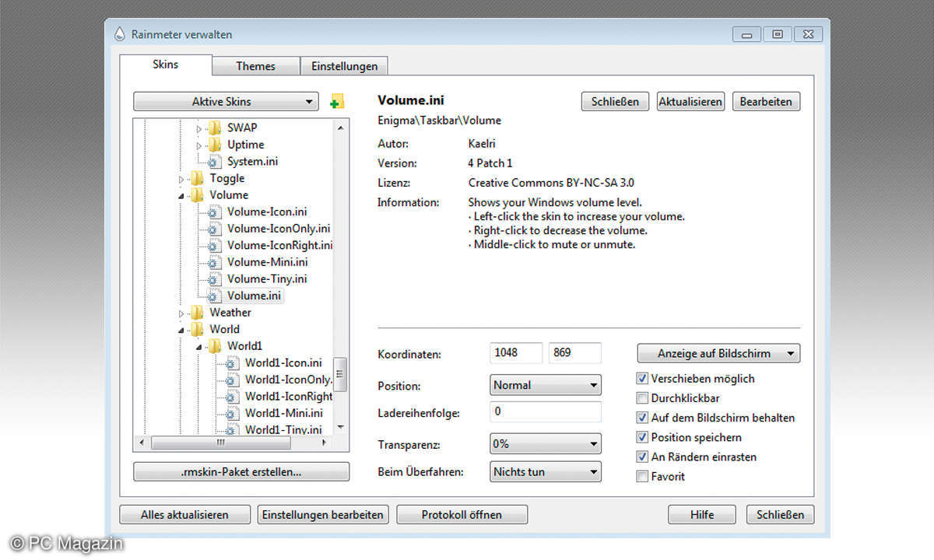Click the World1-IconOnly file icon

(x=232, y=380)
